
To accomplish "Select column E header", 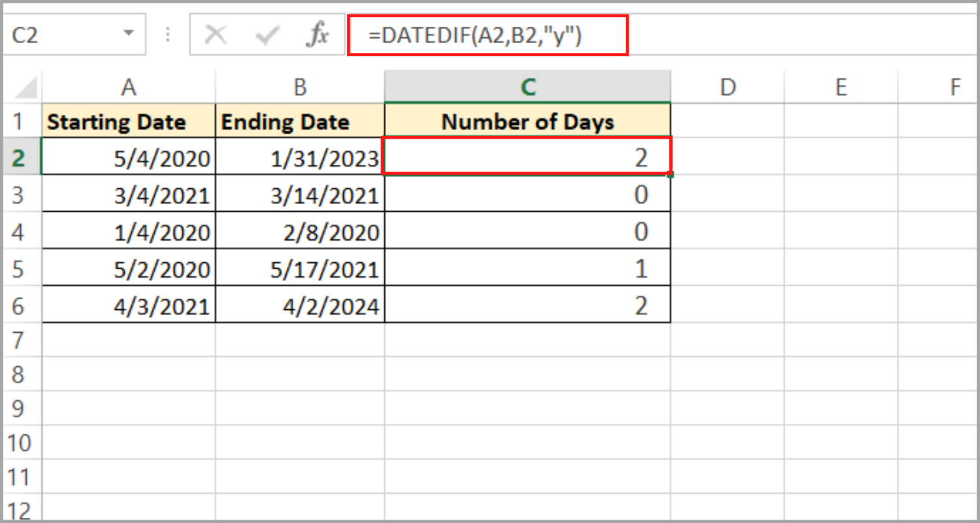I will pyautogui.click(x=841, y=87).
